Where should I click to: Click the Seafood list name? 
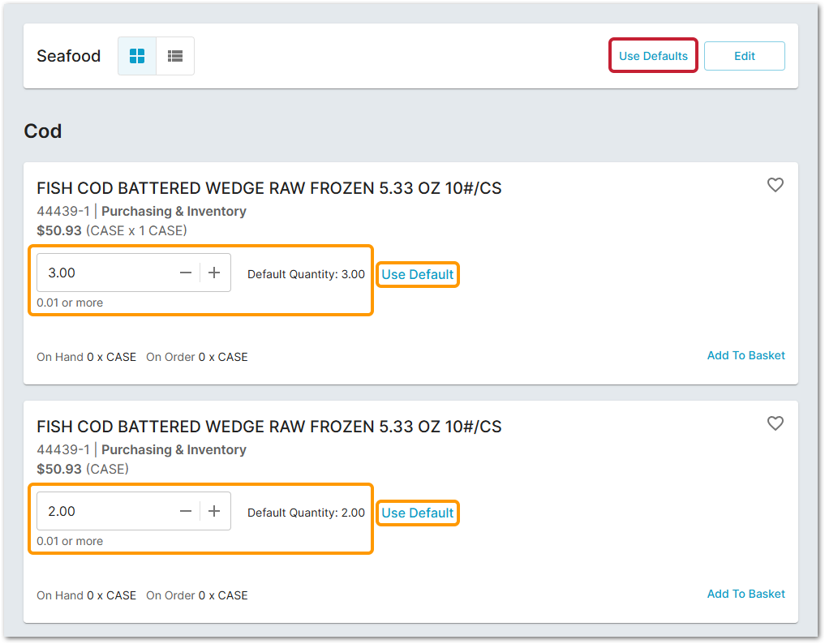pos(69,56)
